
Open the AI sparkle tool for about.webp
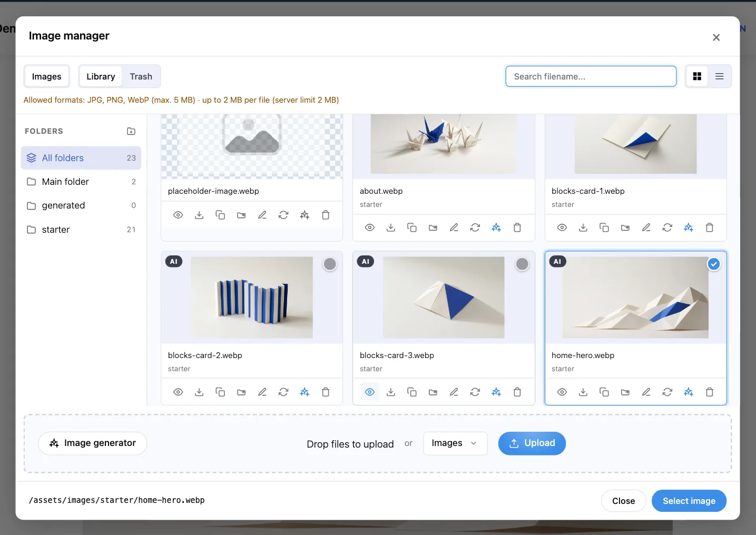(496, 227)
